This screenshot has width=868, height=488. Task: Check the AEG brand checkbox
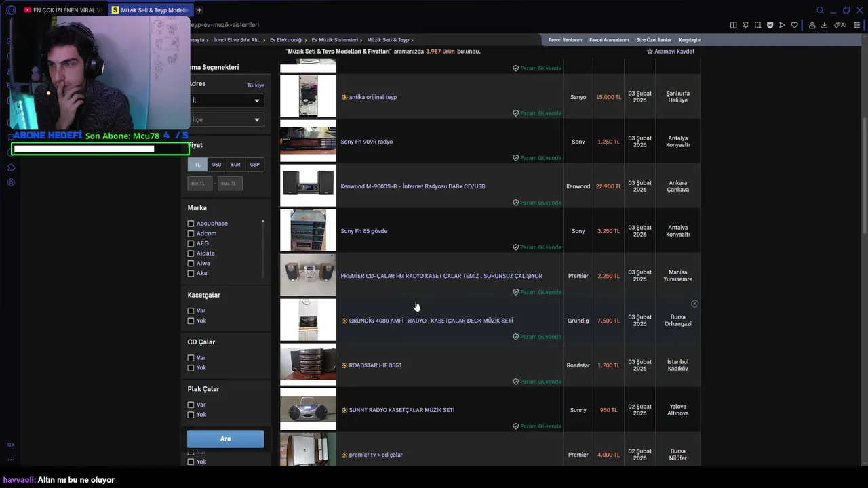[x=191, y=243]
